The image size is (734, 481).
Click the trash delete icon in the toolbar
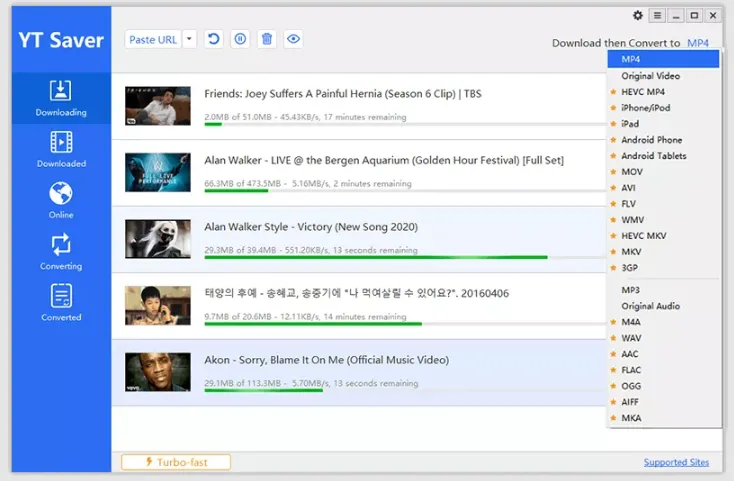pyautogui.click(x=267, y=39)
